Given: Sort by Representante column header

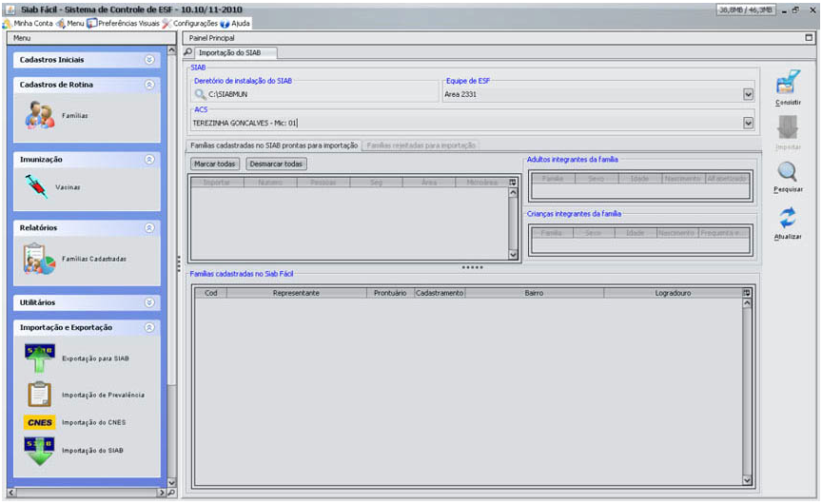Looking at the screenshot, I should click(x=296, y=293).
